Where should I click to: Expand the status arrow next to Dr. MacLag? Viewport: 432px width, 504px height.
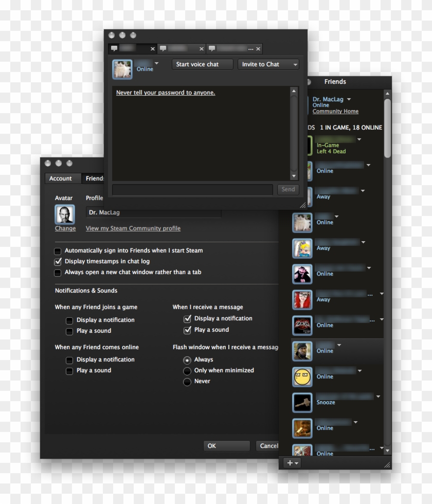coord(349,99)
